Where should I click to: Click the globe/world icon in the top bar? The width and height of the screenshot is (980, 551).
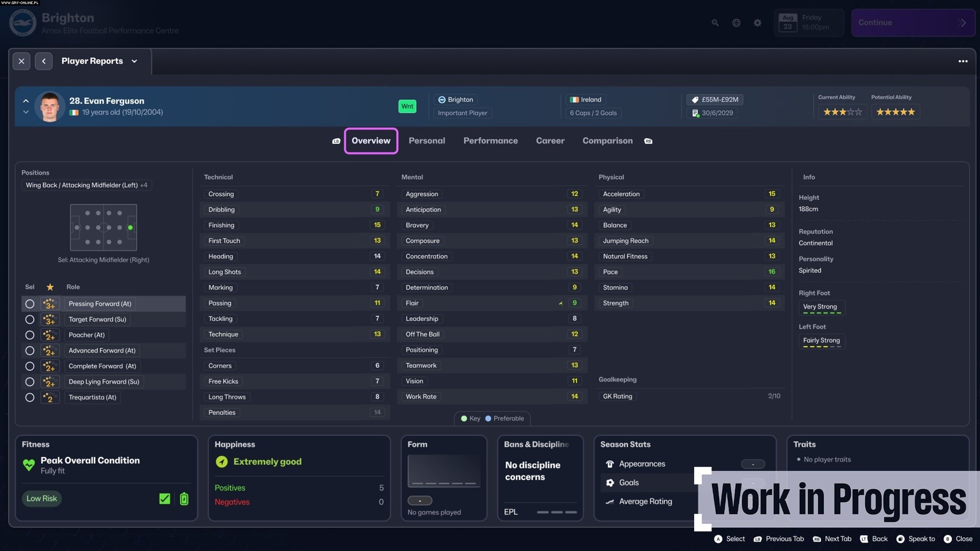coord(736,22)
